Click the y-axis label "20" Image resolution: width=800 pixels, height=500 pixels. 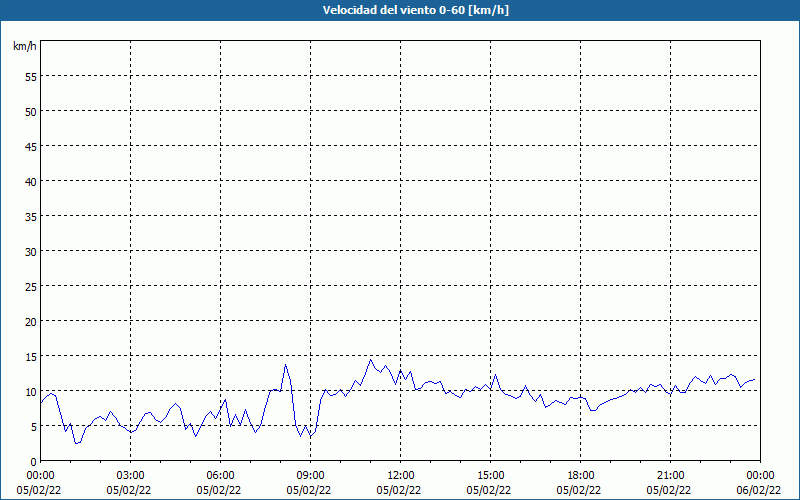pos(31,321)
